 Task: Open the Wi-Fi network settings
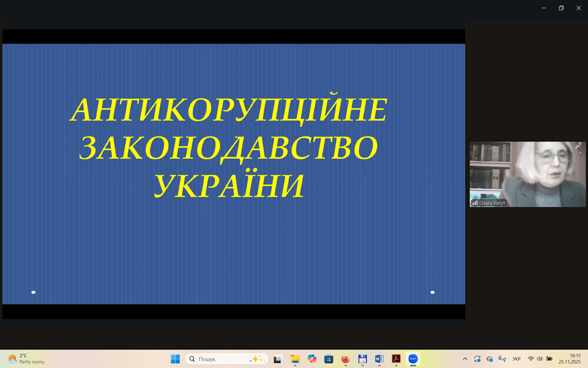531,359
